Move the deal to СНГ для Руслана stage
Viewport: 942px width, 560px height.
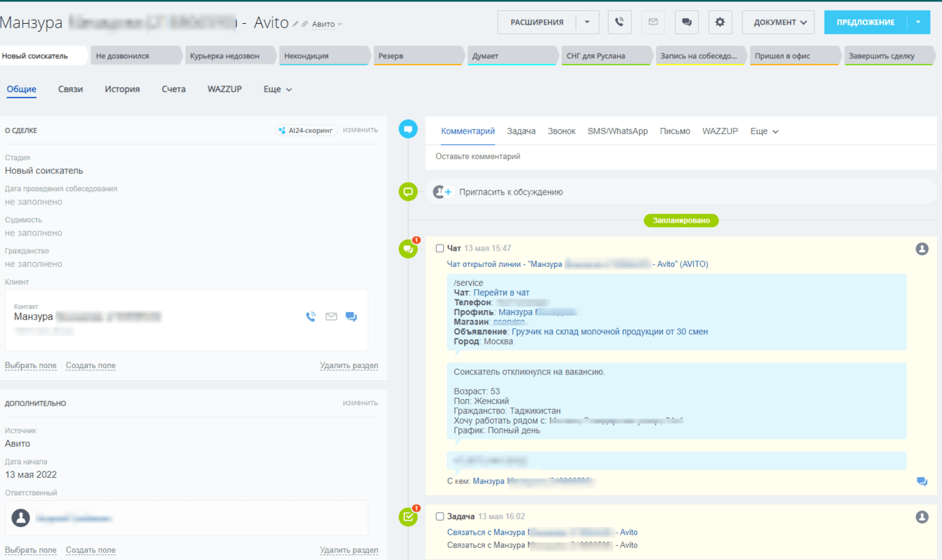(608, 56)
